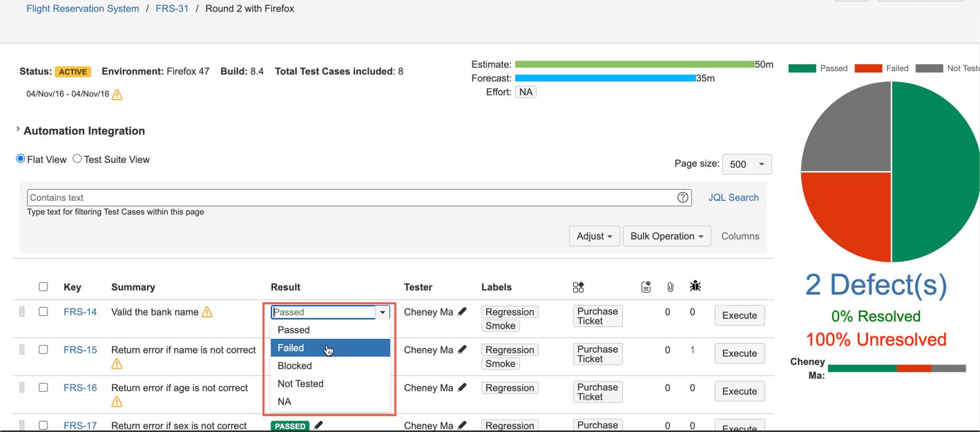Click the test suite column header icon
This screenshot has height=432, width=980.
click(579, 287)
